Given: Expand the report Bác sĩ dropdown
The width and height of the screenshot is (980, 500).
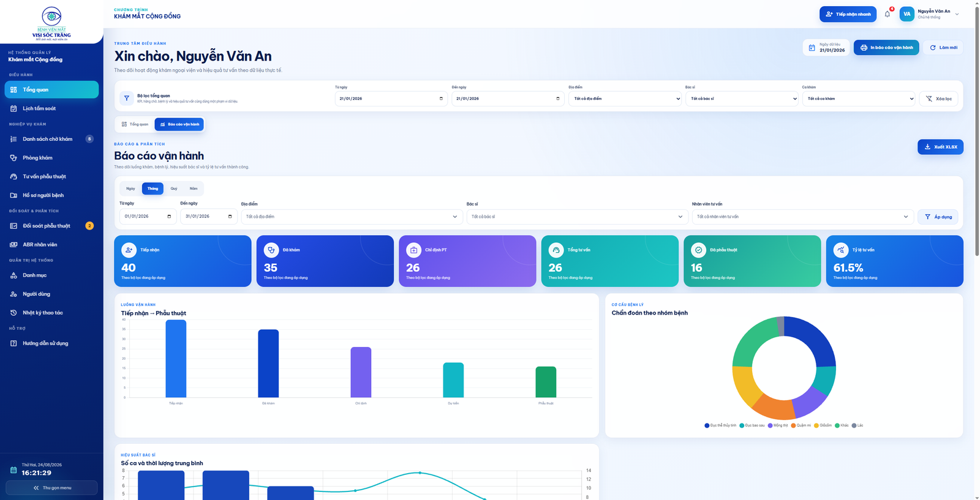Looking at the screenshot, I should point(577,217).
